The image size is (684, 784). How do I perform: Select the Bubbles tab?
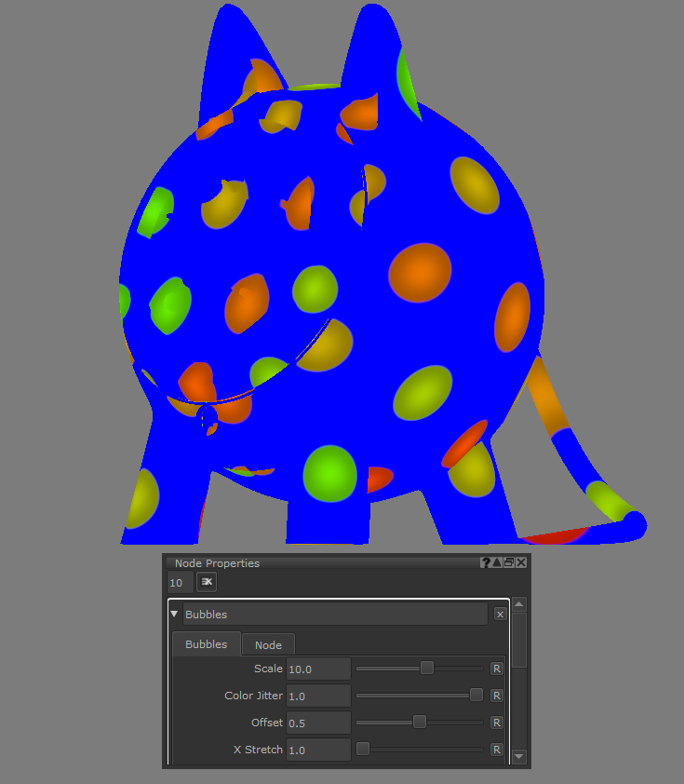(206, 644)
